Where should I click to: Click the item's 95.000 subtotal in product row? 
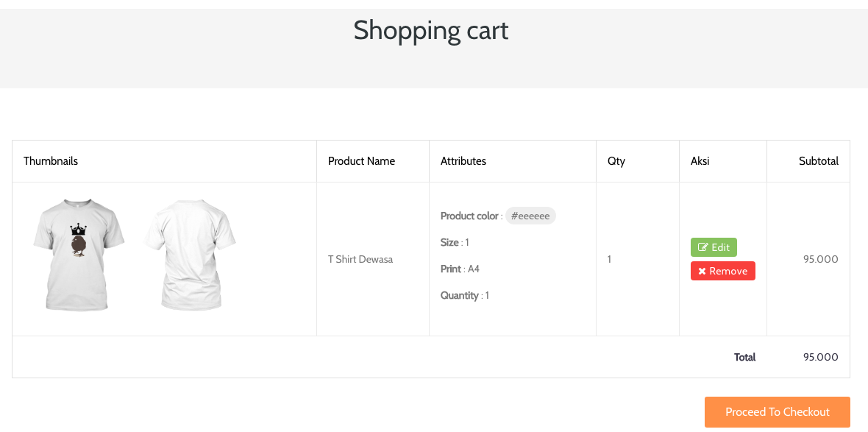click(820, 259)
